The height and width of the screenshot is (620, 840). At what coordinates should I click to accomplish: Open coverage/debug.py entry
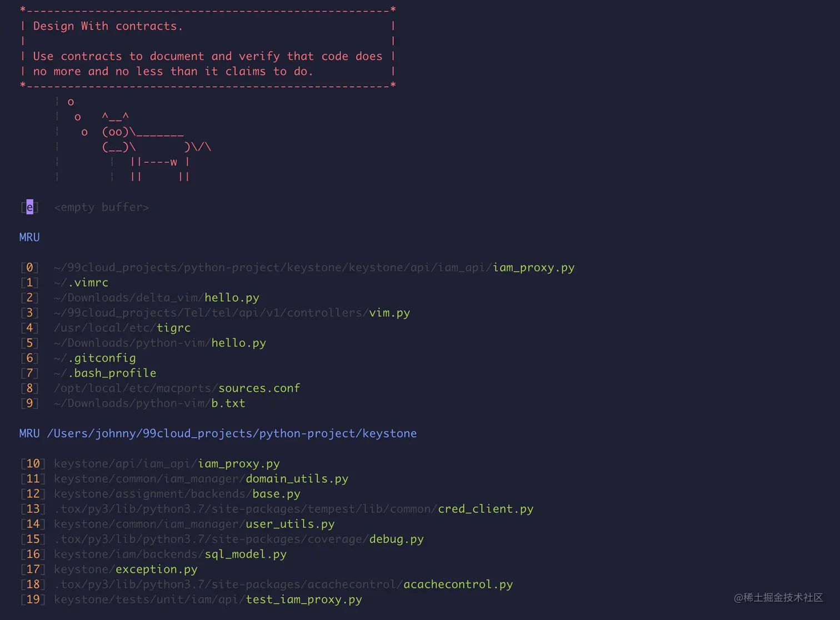(222, 539)
